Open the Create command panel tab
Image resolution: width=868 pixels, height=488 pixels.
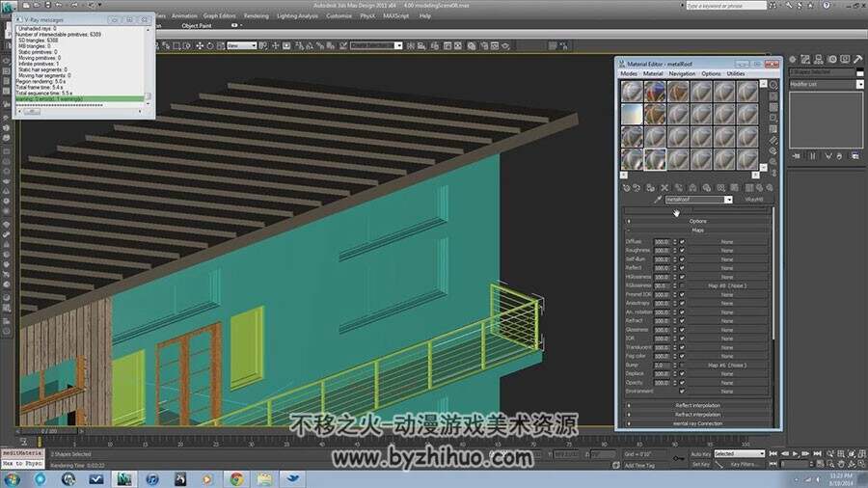(x=793, y=59)
